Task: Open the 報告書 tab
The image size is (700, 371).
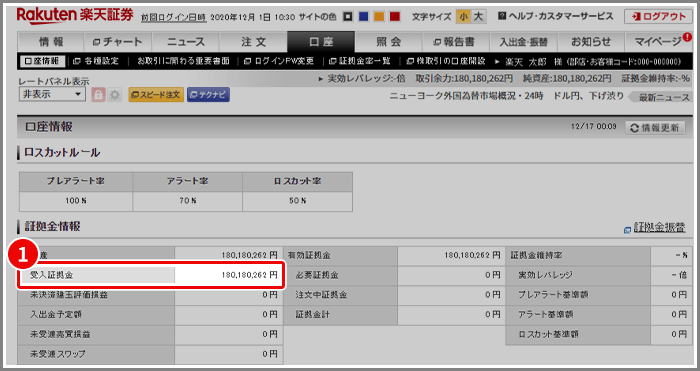Action: click(456, 42)
